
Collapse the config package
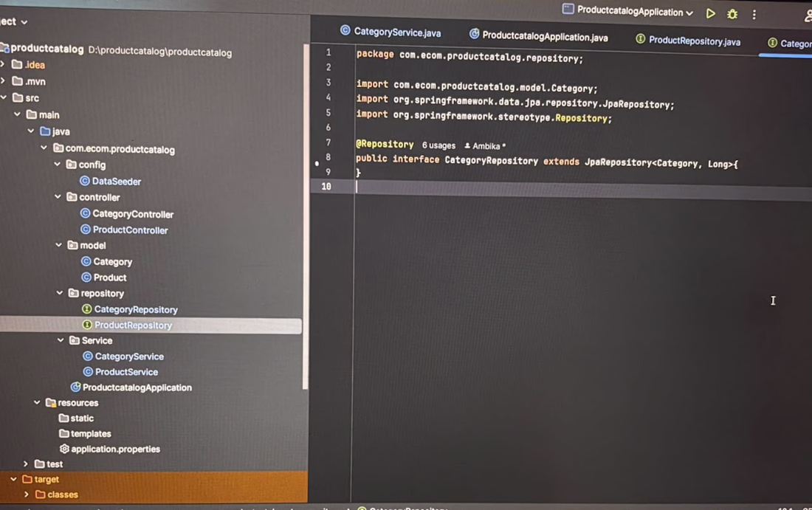[x=58, y=164]
